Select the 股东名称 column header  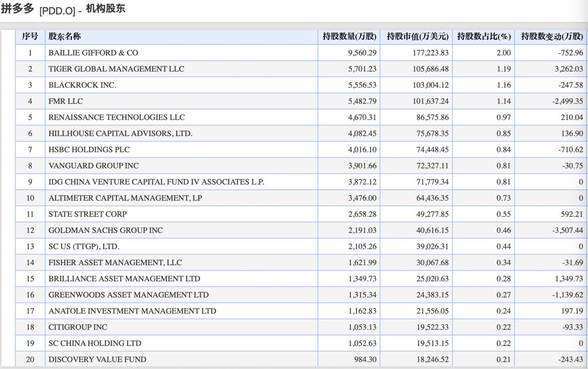[64, 36]
